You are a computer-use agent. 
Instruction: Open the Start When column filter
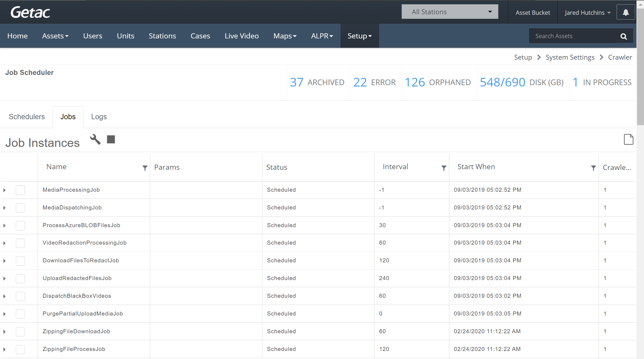[593, 168]
